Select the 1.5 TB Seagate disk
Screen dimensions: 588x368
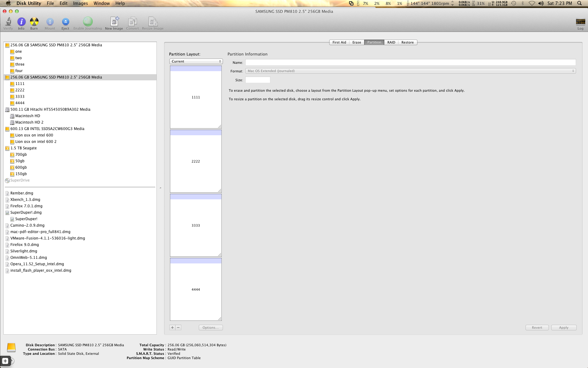click(x=24, y=148)
